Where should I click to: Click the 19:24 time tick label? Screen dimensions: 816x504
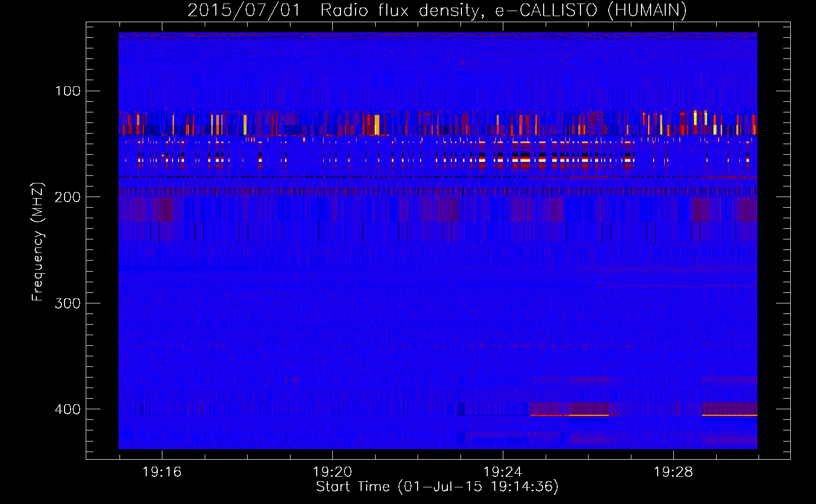point(503,472)
